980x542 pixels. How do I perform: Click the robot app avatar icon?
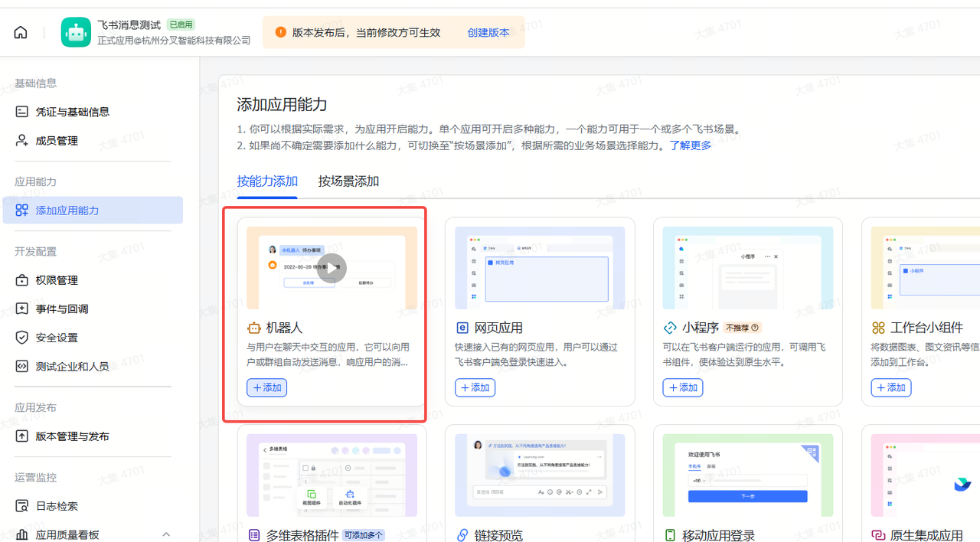click(x=76, y=32)
